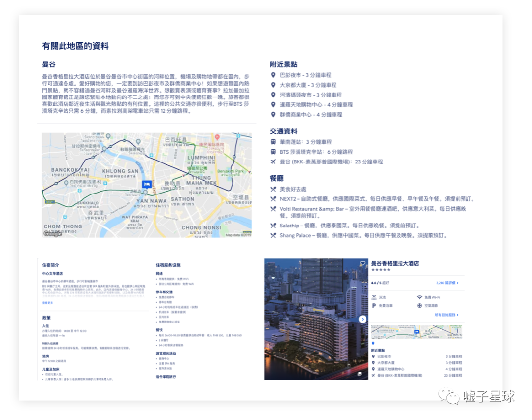Screen dimensions: 532x420
Task: Click the pin icon beside 大京都大廈 in hotel card
Action: (x=373, y=363)
